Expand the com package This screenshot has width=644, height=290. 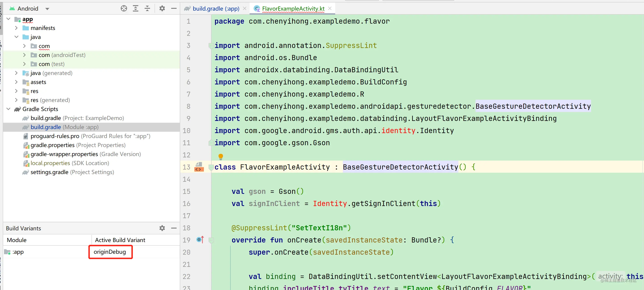click(25, 46)
